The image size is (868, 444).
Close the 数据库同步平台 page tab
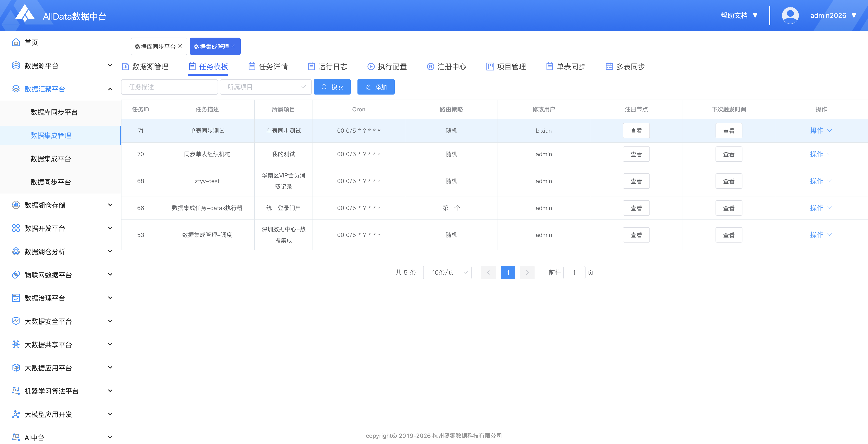coord(180,46)
